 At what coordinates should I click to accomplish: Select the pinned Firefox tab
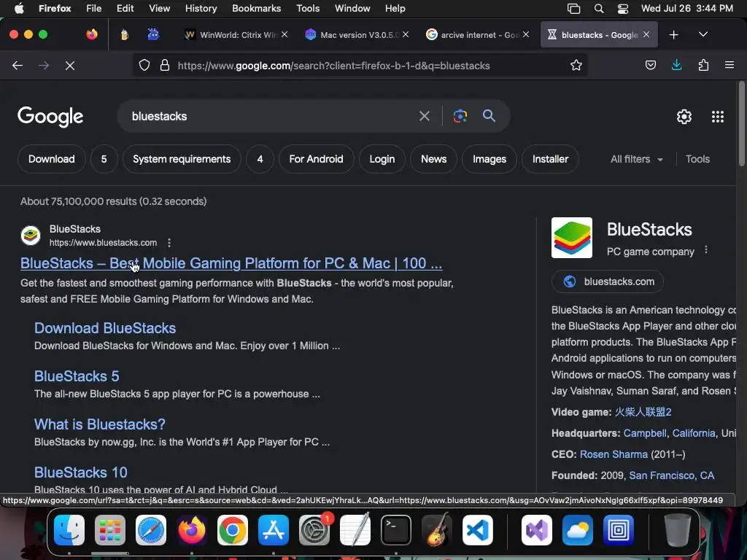click(x=91, y=34)
